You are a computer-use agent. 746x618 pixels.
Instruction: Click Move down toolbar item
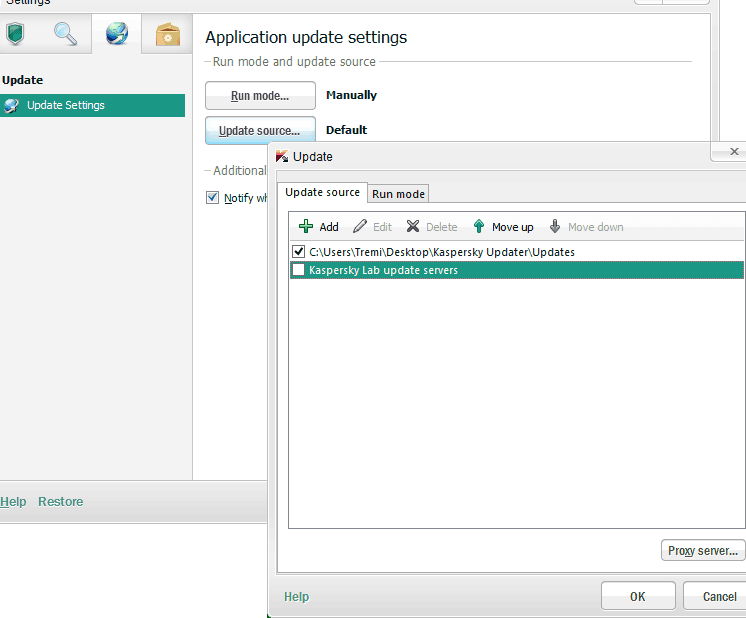tap(586, 226)
